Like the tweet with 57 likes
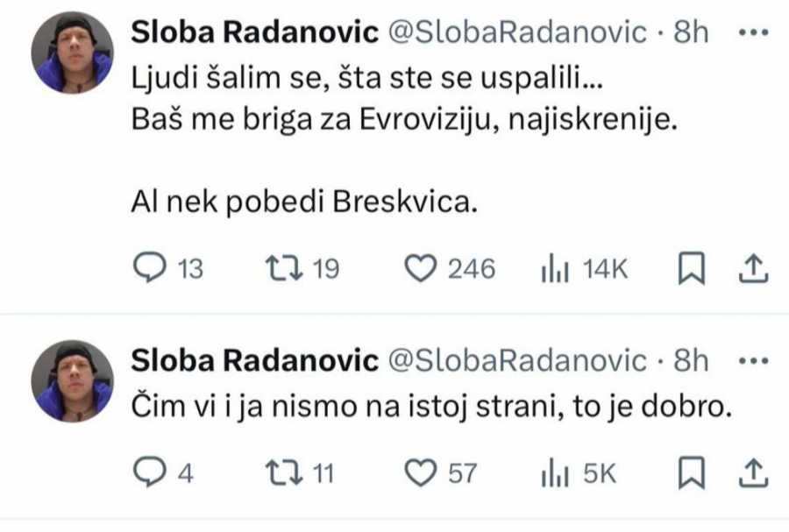This screenshot has height=532, width=789. [424, 474]
